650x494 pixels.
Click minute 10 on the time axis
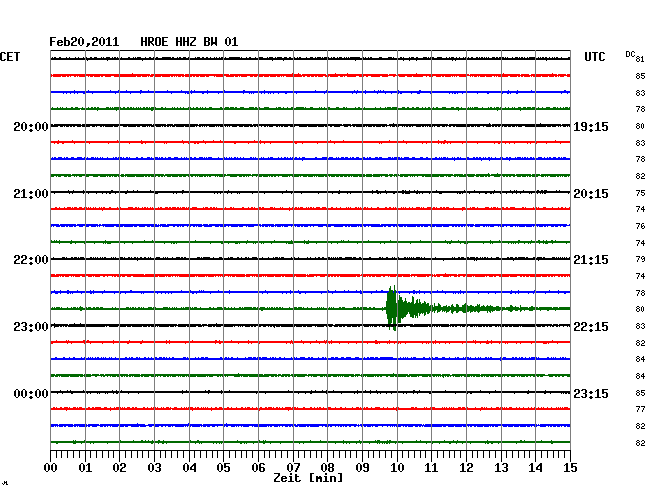(397, 467)
